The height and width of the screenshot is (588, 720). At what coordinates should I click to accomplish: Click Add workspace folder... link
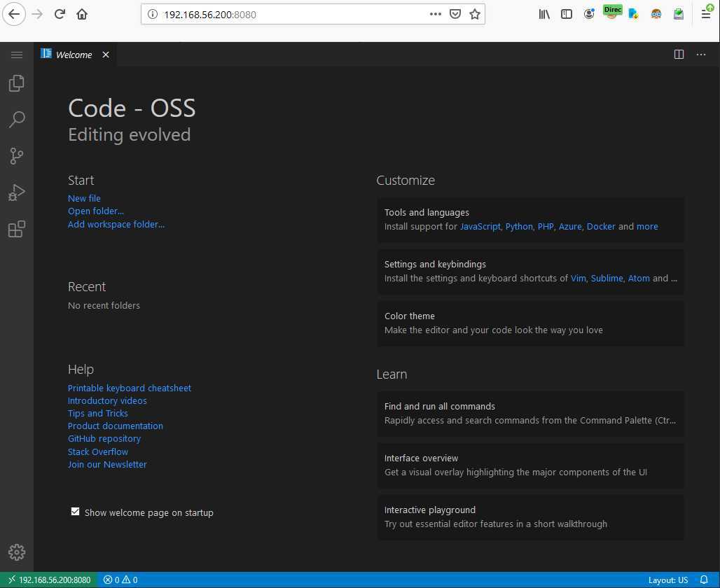point(116,224)
